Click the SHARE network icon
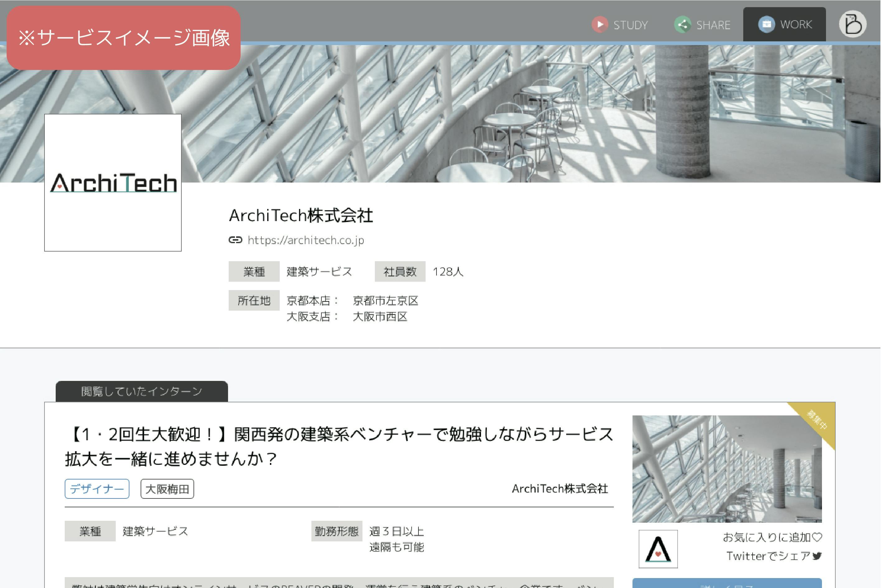This screenshot has height=588, width=882. tap(683, 25)
